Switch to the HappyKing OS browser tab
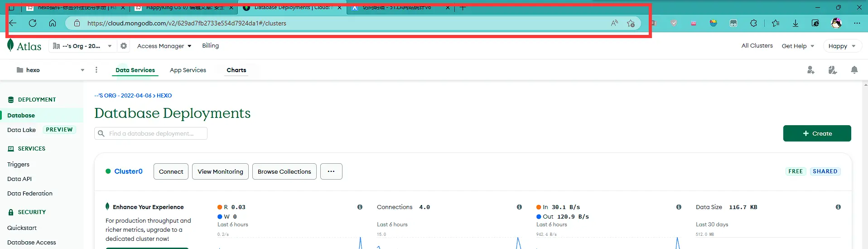 [184, 7]
